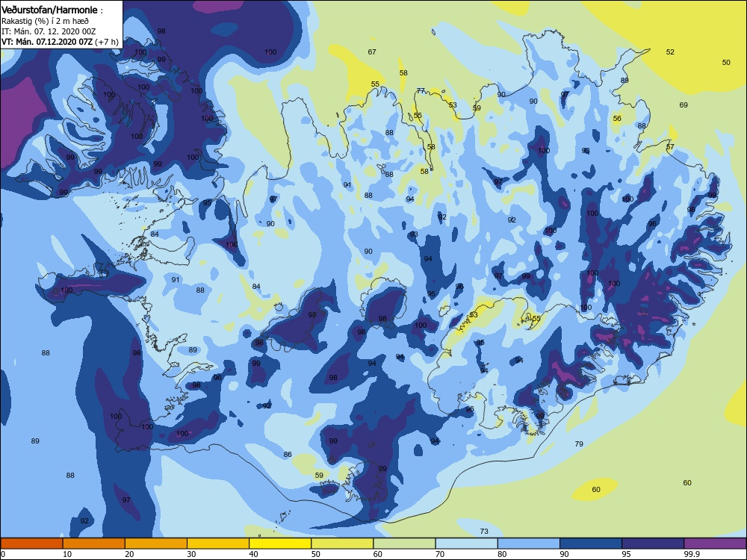Viewport: 747px width, 560px height.
Task: Click the '0' legend tick label
Action: pyautogui.click(x=3, y=554)
